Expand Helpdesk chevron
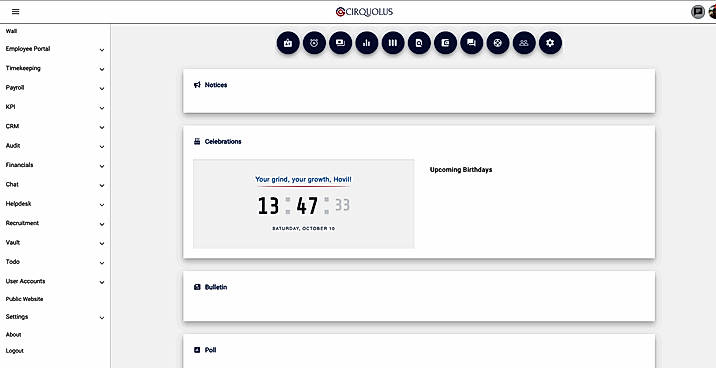 pos(102,205)
